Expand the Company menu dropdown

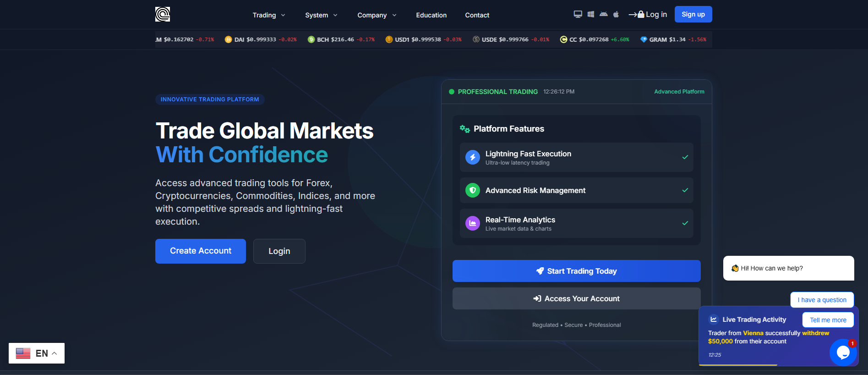(377, 15)
